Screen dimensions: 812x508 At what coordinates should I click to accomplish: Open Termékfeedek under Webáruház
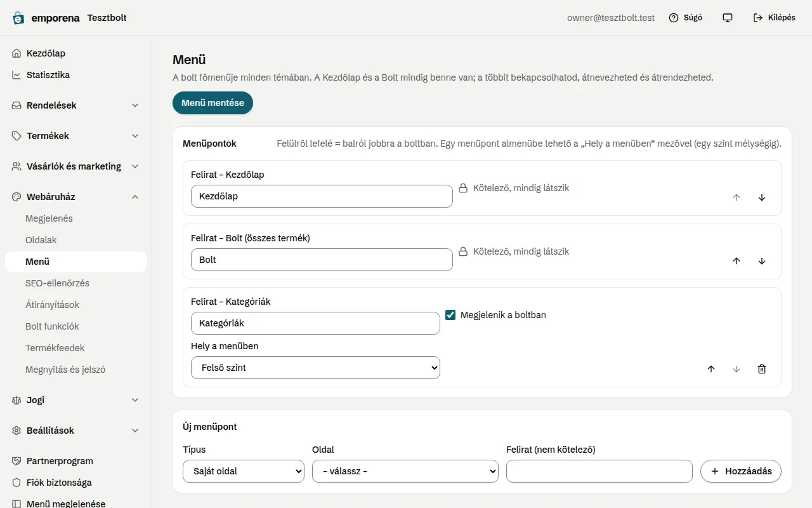[x=75, y=348]
